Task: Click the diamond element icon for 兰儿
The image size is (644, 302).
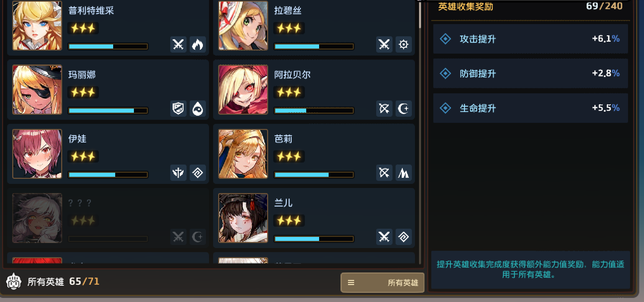Action: point(403,237)
